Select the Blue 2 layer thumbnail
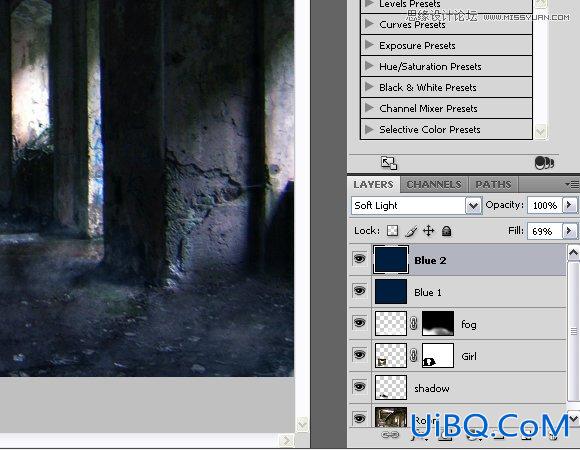580x450 pixels. click(391, 260)
